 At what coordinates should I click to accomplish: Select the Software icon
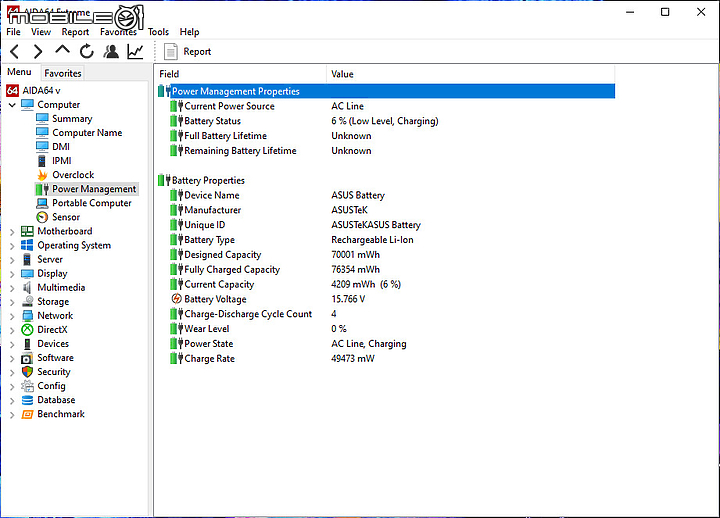(28, 358)
